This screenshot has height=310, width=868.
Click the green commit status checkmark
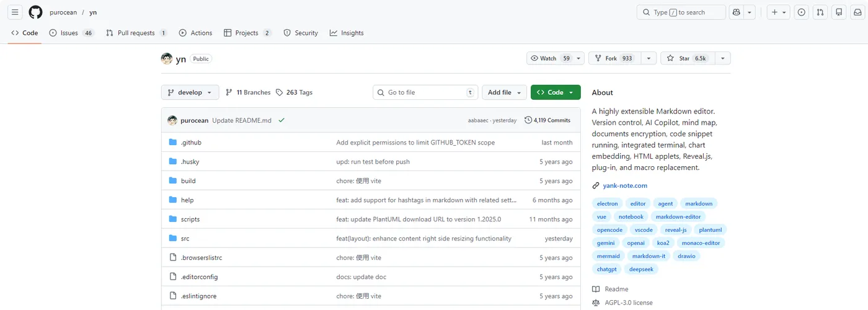(281, 120)
